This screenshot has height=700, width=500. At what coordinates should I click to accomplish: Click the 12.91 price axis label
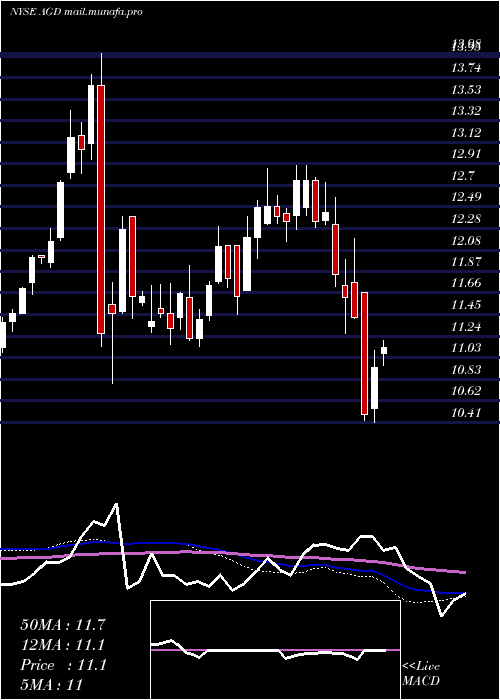point(467,154)
